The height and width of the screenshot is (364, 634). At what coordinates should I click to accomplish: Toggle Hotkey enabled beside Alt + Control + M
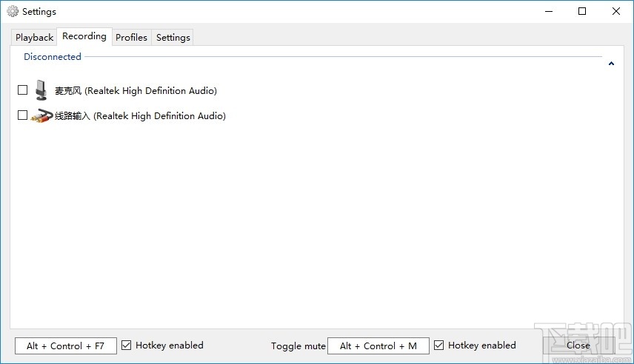pos(438,345)
